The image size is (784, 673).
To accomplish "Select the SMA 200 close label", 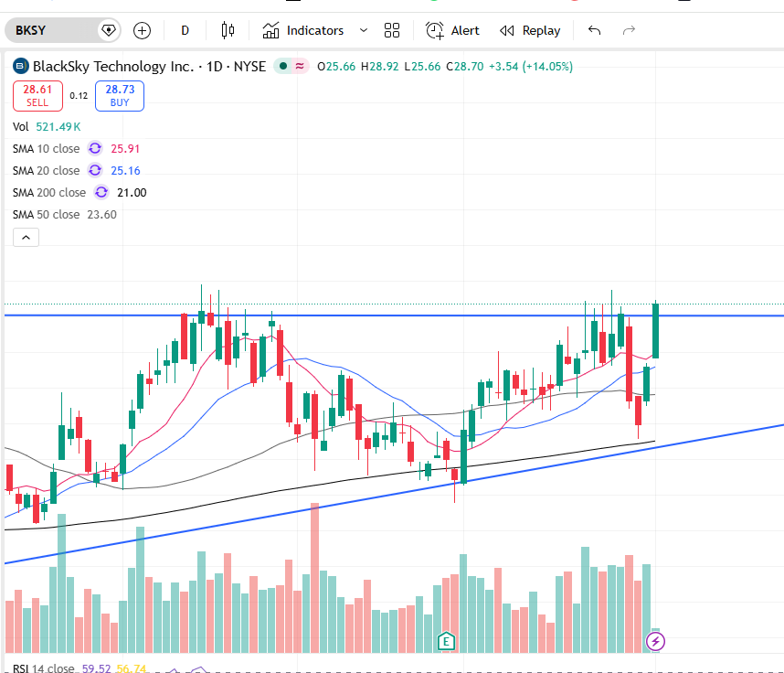I will [x=49, y=193].
